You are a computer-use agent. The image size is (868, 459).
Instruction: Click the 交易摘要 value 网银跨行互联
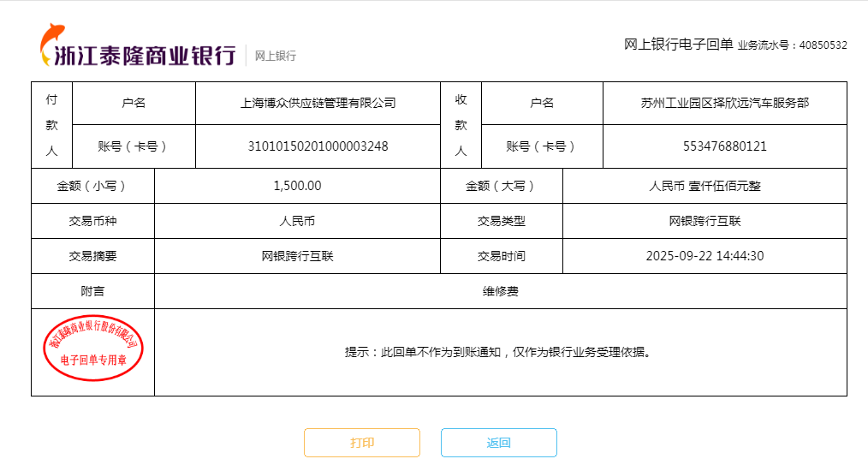[x=297, y=256]
